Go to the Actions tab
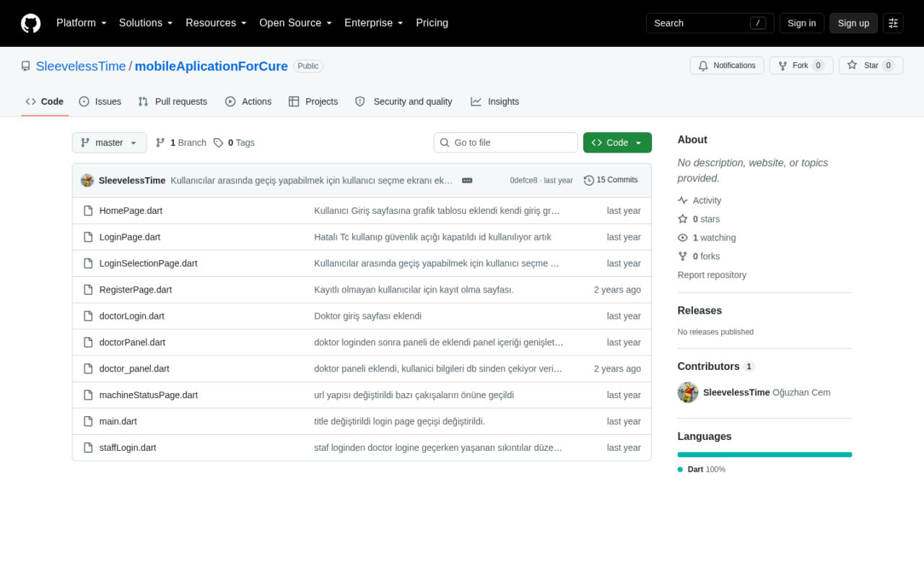 [248, 102]
